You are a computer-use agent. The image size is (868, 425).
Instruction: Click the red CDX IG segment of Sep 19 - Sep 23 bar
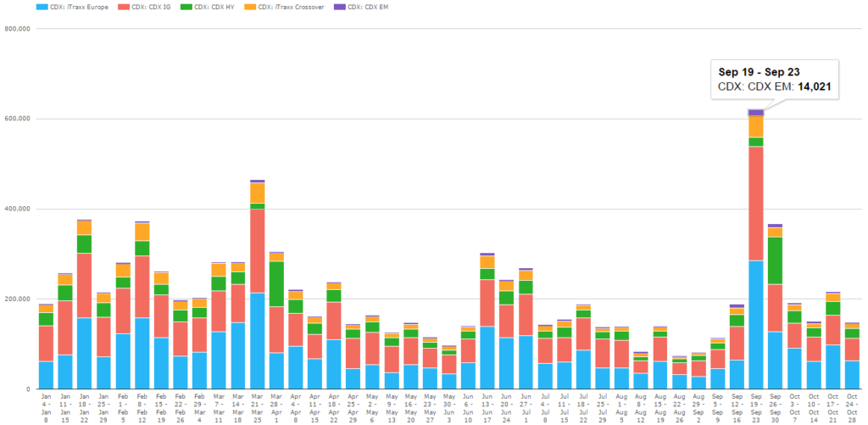coord(755,204)
